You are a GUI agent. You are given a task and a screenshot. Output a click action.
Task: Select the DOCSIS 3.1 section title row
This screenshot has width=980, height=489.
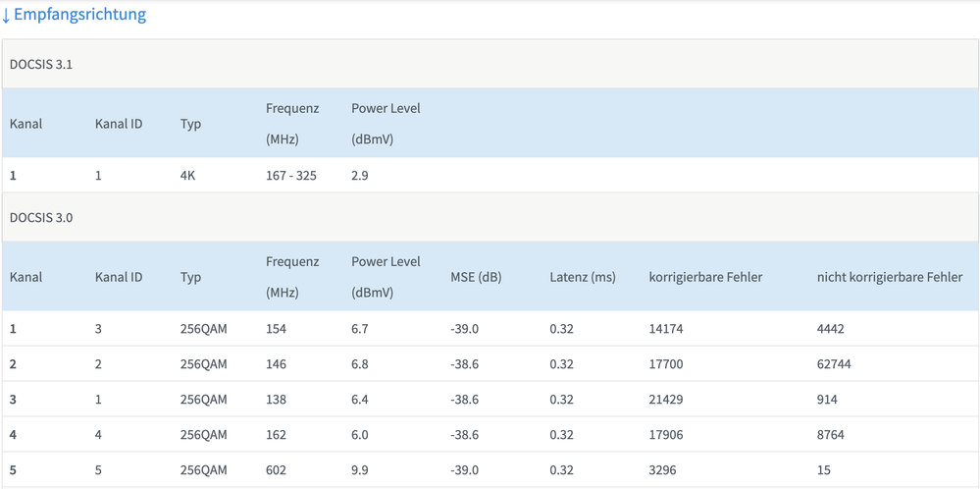coord(41,65)
